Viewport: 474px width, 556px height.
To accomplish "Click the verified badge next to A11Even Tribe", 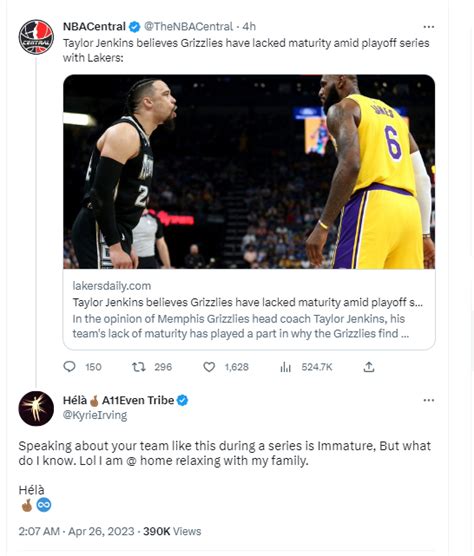I will click(182, 400).
